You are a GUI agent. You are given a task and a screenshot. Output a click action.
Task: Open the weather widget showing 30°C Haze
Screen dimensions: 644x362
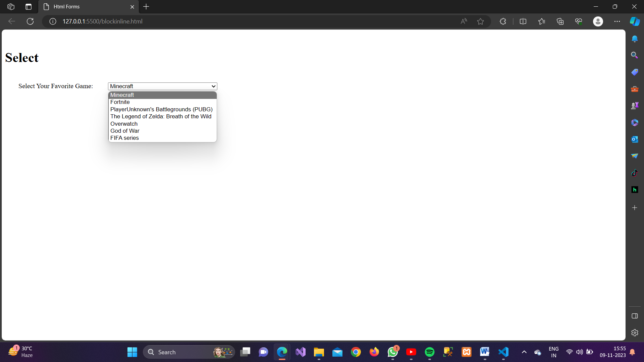point(21,352)
